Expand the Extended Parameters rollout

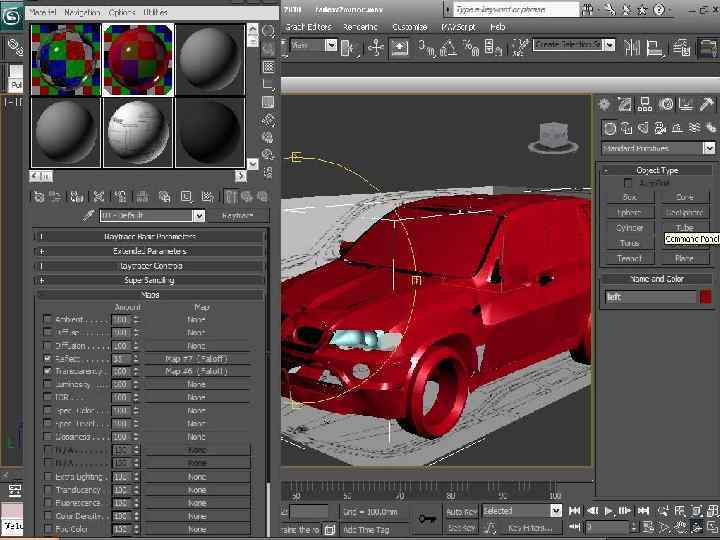tap(150, 251)
